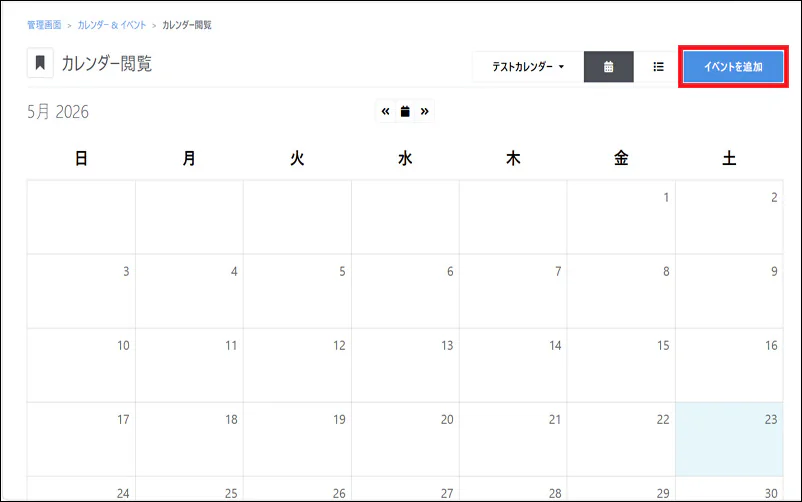Select day 17 in the calendar
The image size is (802, 502).
click(x=81, y=439)
